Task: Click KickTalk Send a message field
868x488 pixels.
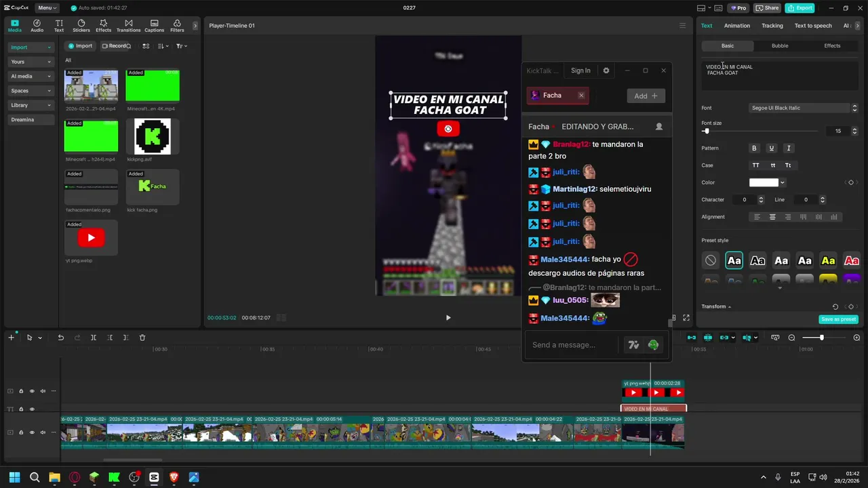Action: (x=570, y=345)
